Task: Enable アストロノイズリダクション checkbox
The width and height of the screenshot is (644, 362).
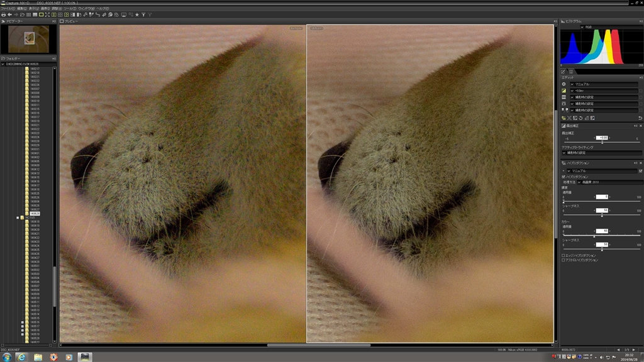Action: (563, 260)
